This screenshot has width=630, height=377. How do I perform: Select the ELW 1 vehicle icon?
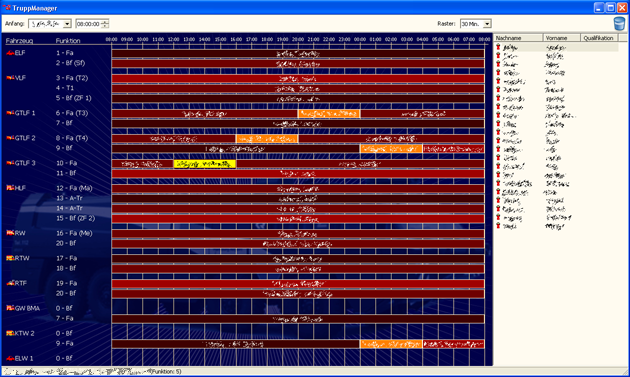[10, 358]
